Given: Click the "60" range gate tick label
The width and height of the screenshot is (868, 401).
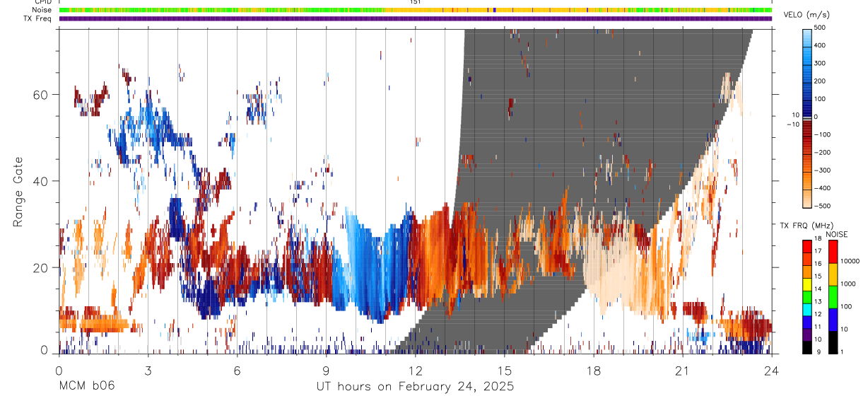Looking at the screenshot, I should point(40,94).
